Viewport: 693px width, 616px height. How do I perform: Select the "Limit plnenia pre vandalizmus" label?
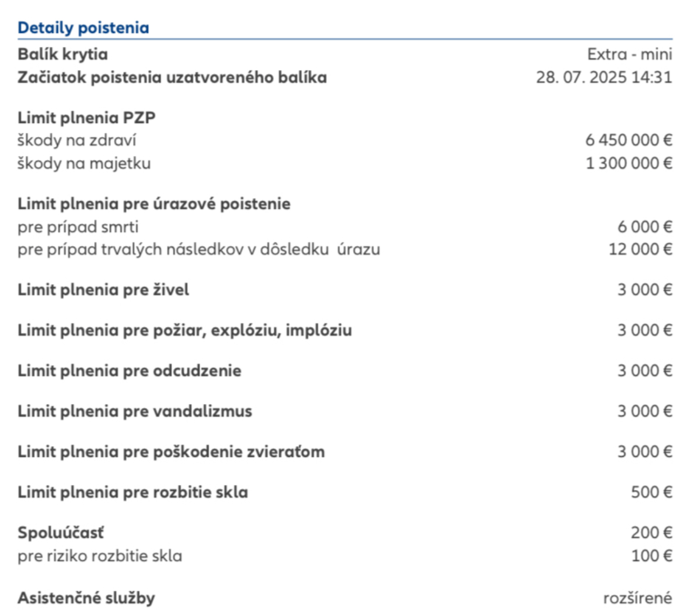(134, 411)
